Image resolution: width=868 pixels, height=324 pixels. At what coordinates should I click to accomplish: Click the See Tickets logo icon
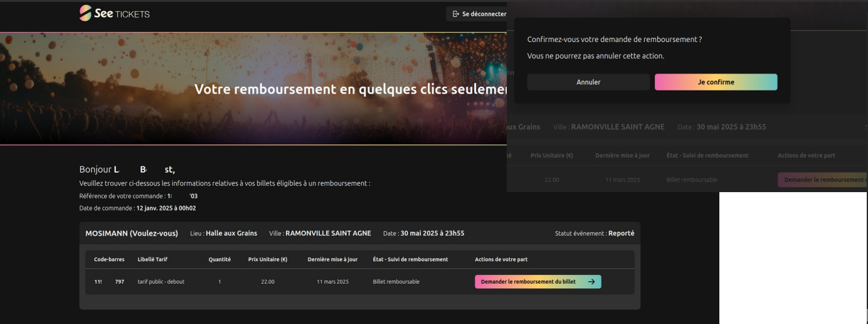click(x=85, y=13)
